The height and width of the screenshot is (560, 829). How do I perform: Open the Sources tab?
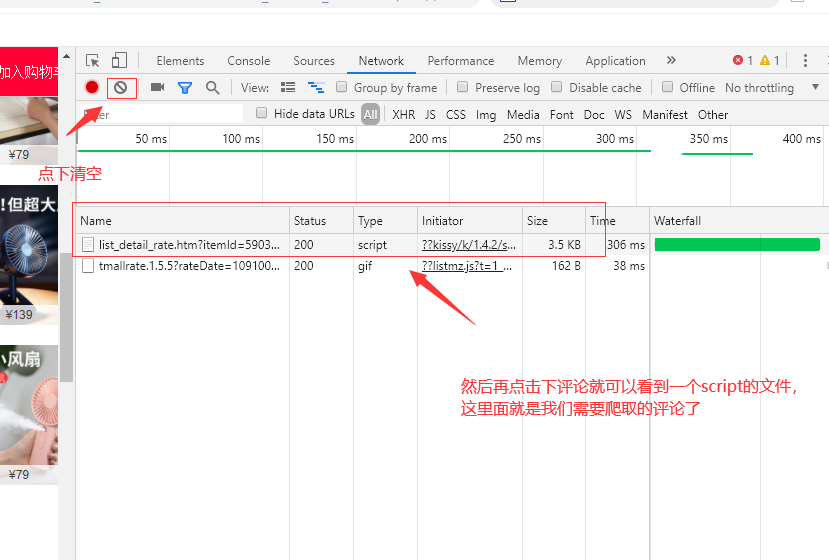coord(314,61)
